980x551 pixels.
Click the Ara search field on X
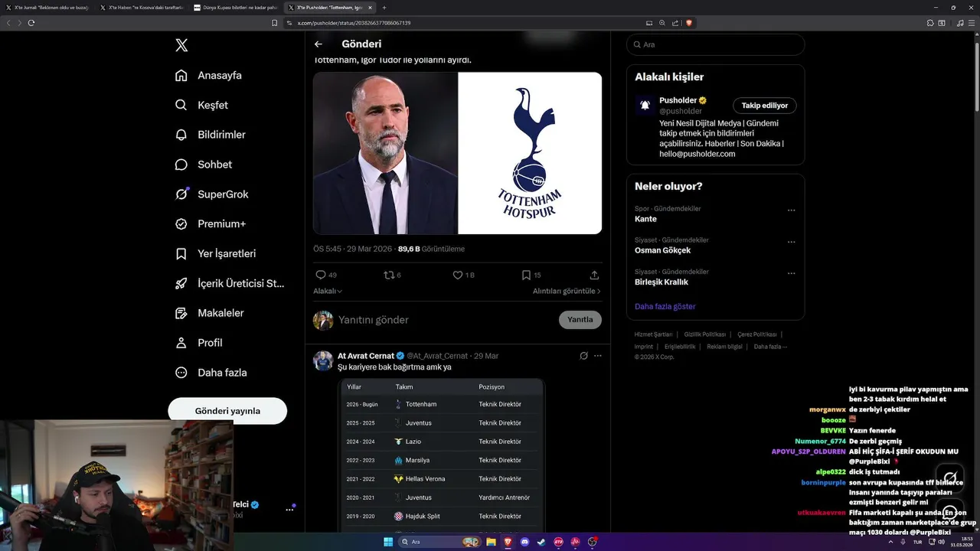tap(715, 44)
